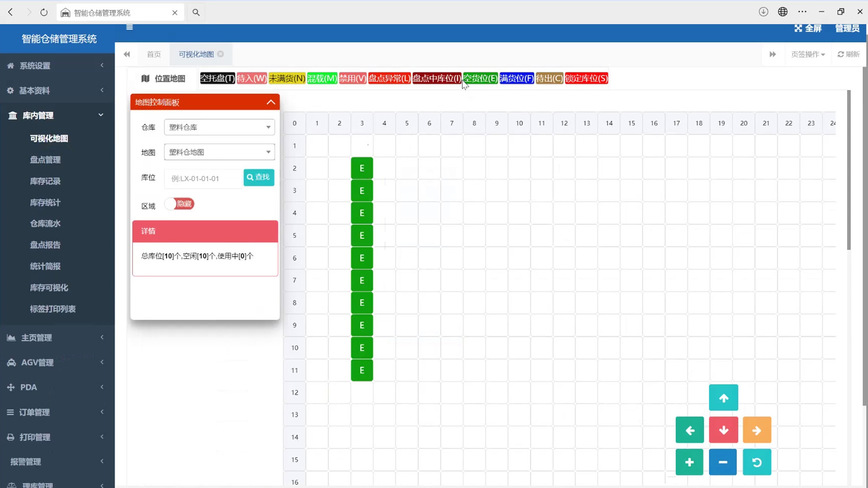Open the 仓库 dropdown
Image resolution: width=868 pixels, height=488 pixels.
coord(219,127)
